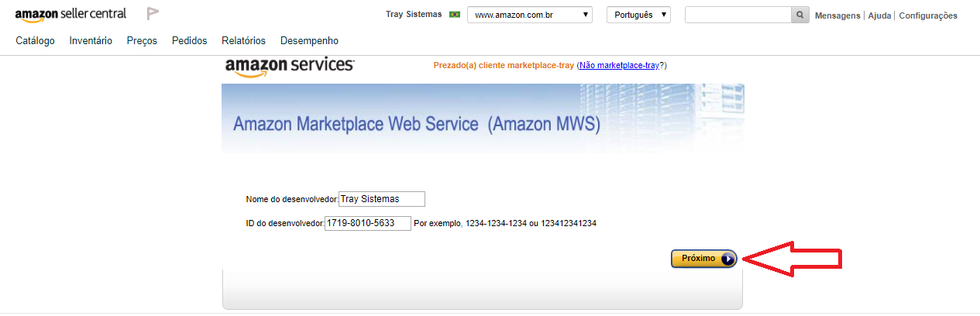This screenshot has width=980, height=316.
Task: Open the Relatórios menu
Action: [243, 41]
